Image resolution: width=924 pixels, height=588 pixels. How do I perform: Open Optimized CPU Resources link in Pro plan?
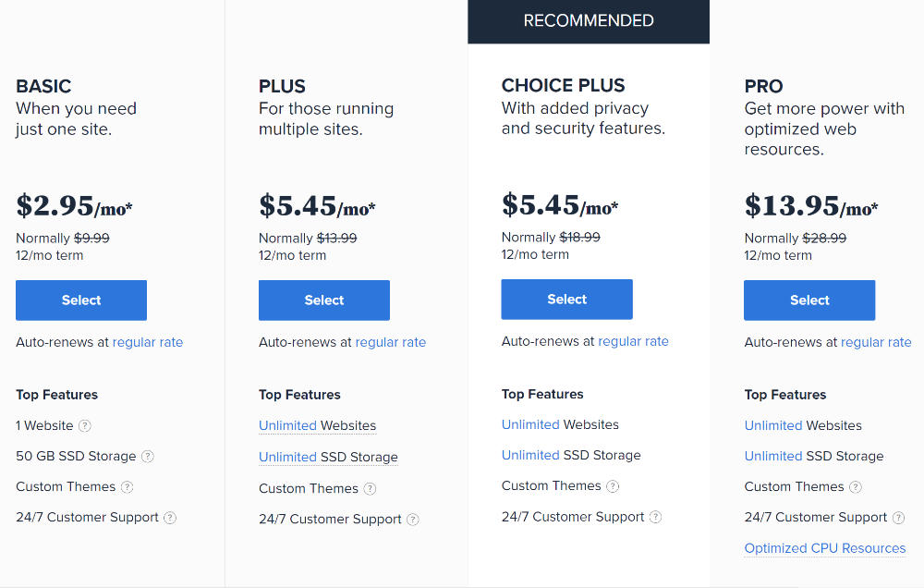click(825, 548)
